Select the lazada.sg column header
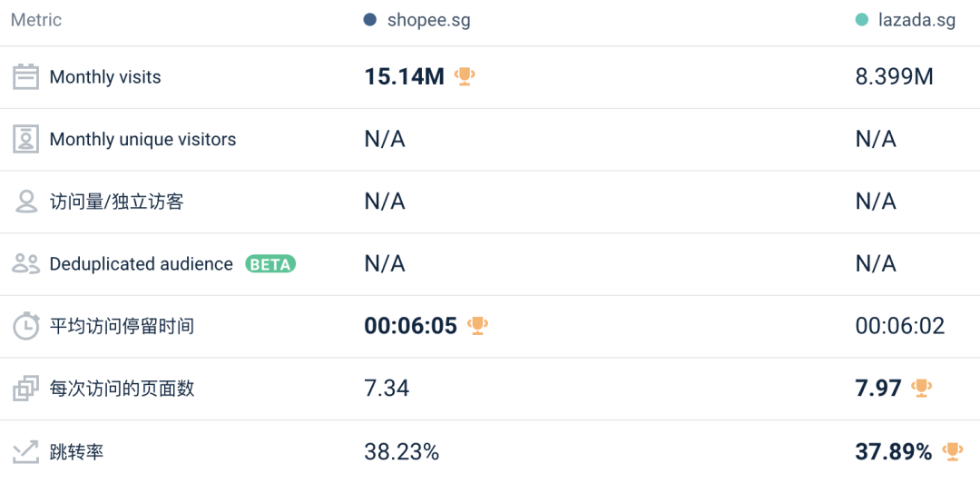The height and width of the screenshot is (483, 980). coord(916,20)
